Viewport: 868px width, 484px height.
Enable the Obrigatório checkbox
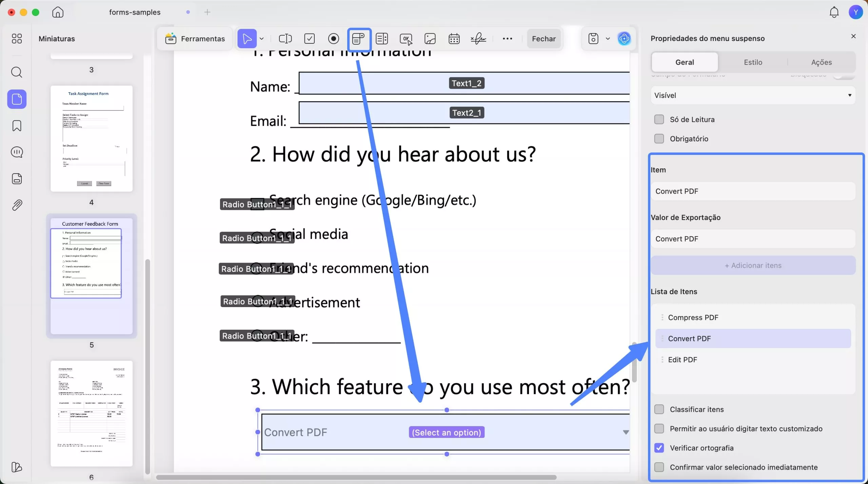(x=659, y=139)
